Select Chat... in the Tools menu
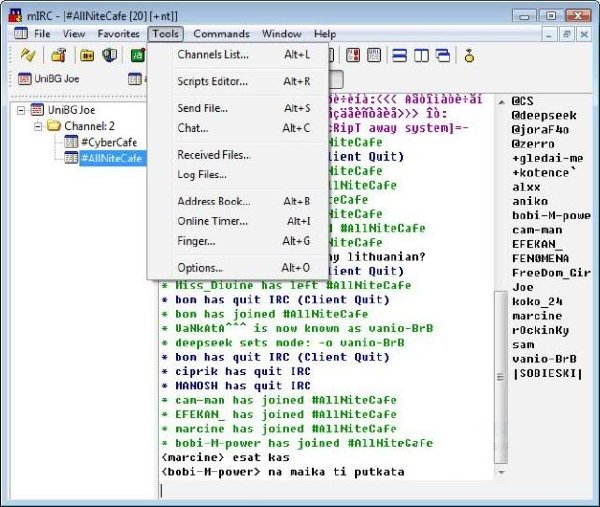The image size is (600, 507). pyautogui.click(x=238, y=128)
